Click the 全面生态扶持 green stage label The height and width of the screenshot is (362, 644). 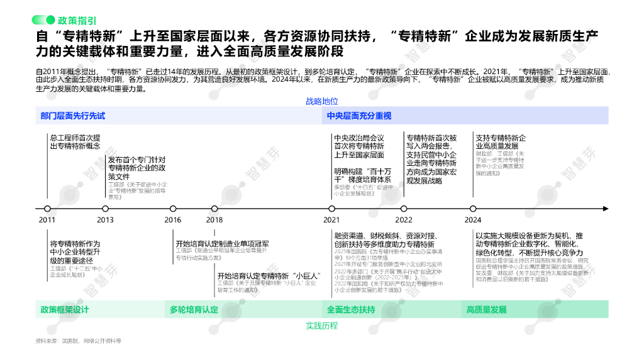coord(351,310)
